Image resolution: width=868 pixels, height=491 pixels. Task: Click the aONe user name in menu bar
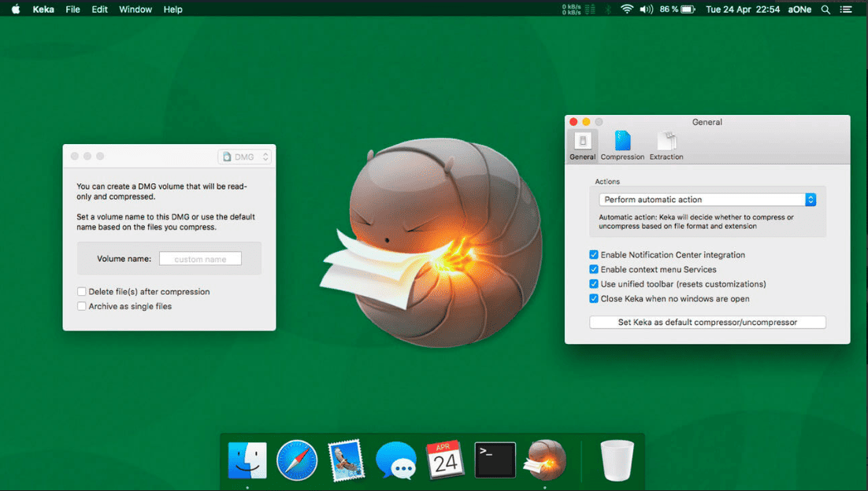tap(799, 9)
